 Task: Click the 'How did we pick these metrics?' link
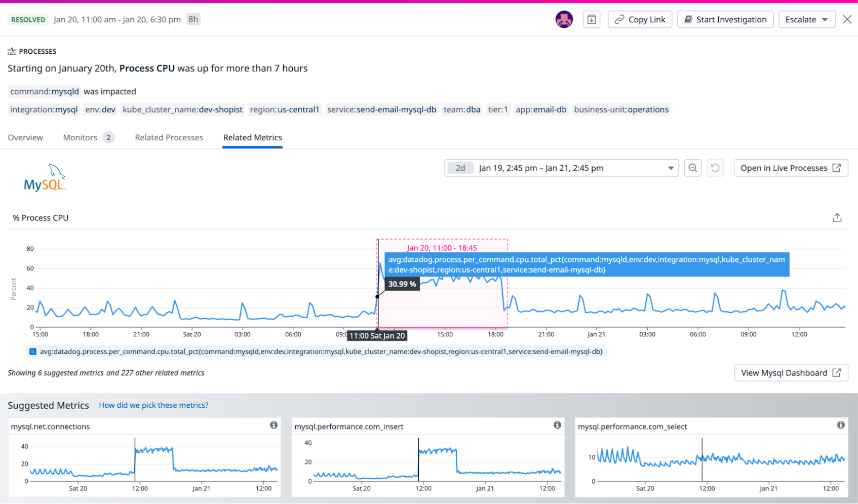[153, 405]
